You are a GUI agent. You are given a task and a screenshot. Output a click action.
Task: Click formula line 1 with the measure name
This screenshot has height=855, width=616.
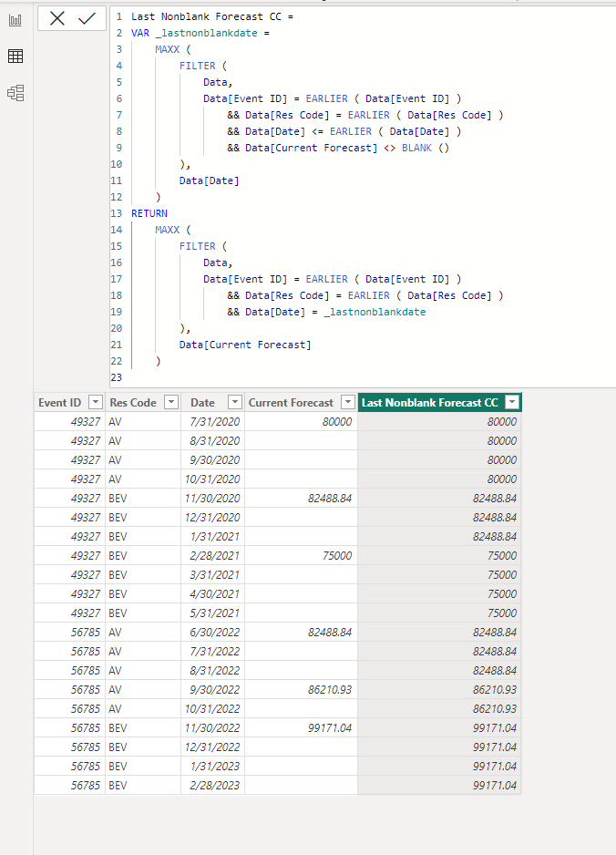212,16
